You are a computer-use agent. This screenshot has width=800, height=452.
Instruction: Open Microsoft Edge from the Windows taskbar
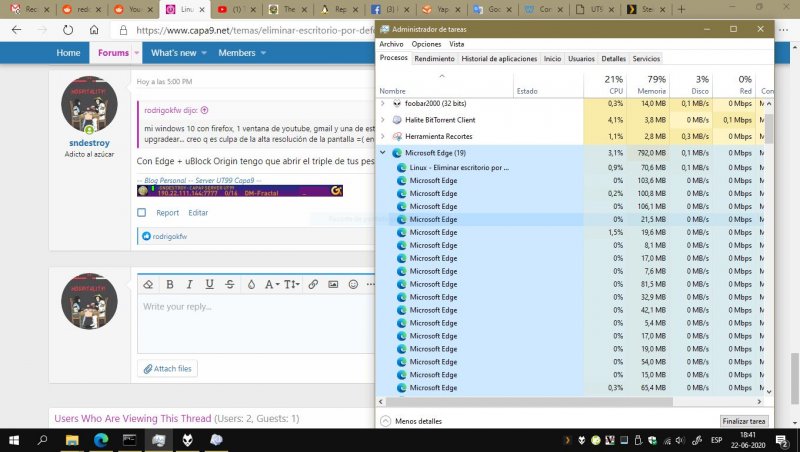[x=100, y=440]
